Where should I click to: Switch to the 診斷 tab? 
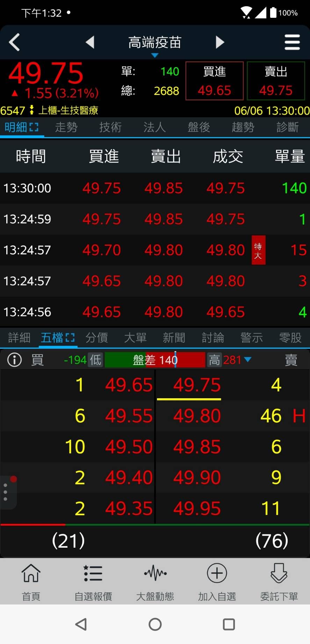click(x=287, y=127)
